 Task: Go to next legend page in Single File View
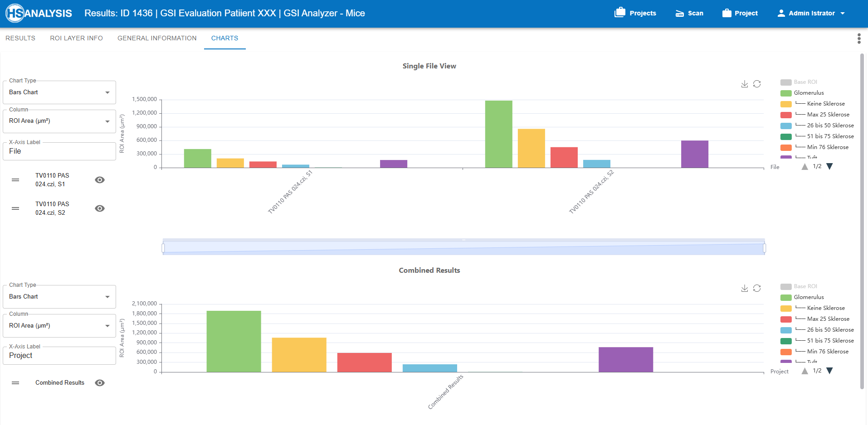click(x=829, y=167)
